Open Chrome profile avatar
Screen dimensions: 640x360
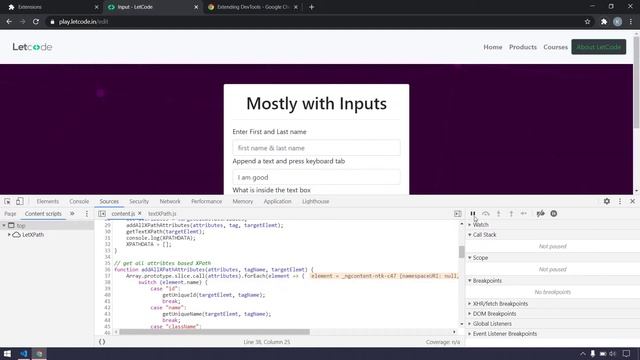617,22
